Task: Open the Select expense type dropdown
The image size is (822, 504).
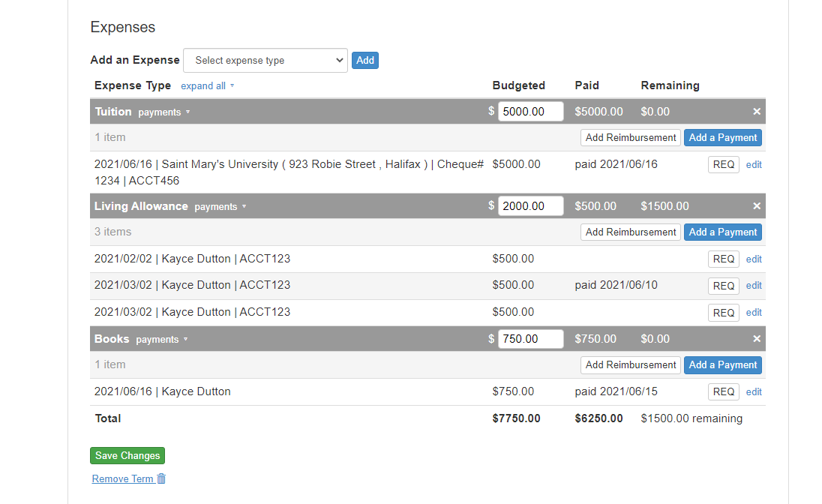Action: pos(265,60)
